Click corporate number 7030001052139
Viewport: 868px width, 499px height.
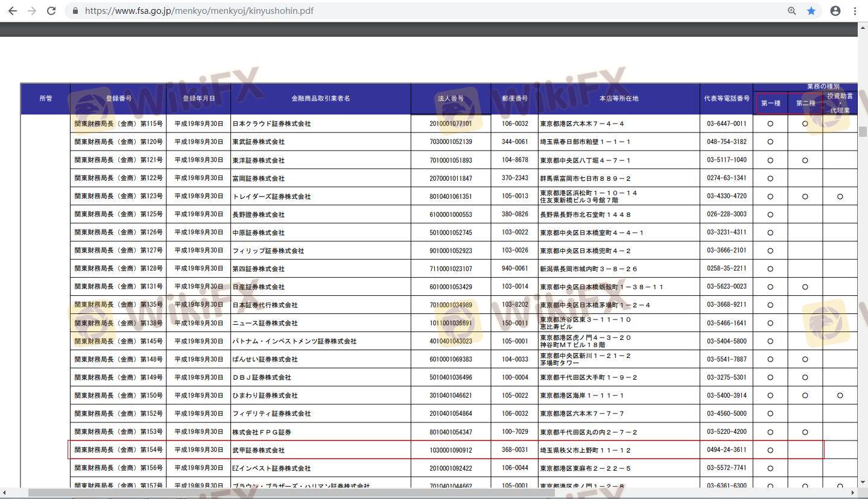point(451,142)
